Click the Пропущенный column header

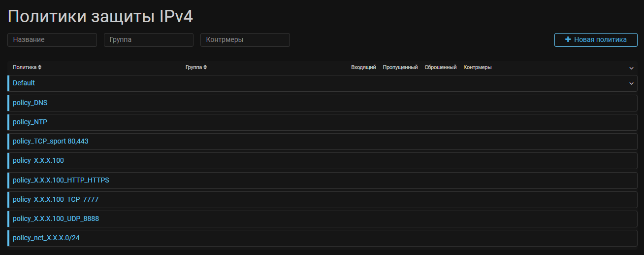(x=400, y=67)
